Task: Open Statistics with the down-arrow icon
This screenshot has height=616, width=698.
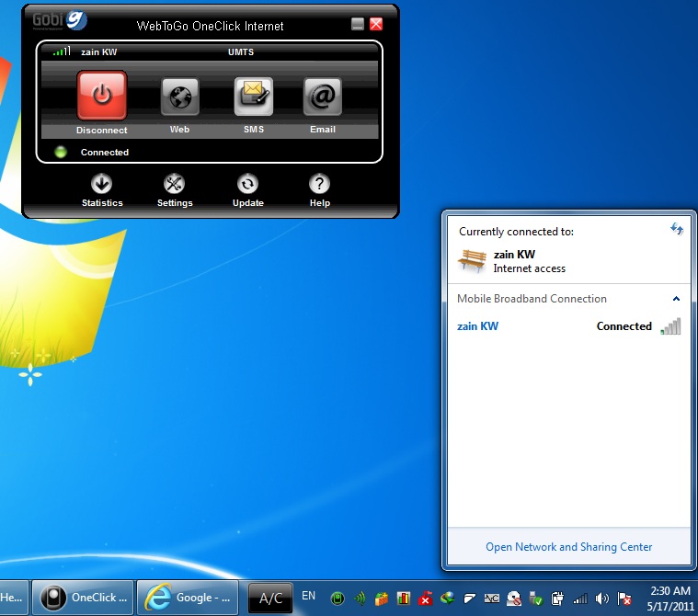Action: [x=101, y=183]
